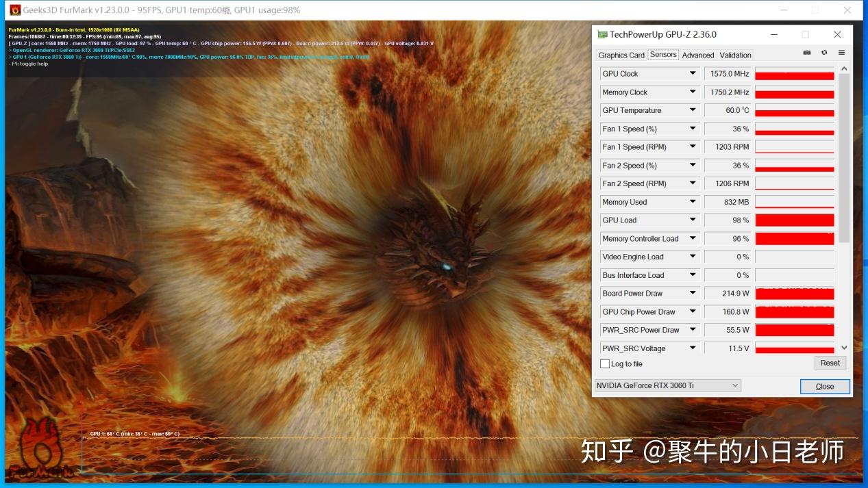This screenshot has height=488, width=868.
Task: Open the NVIDIA GeForce RTX 3060 Ti selector
Action: pyautogui.click(x=668, y=385)
